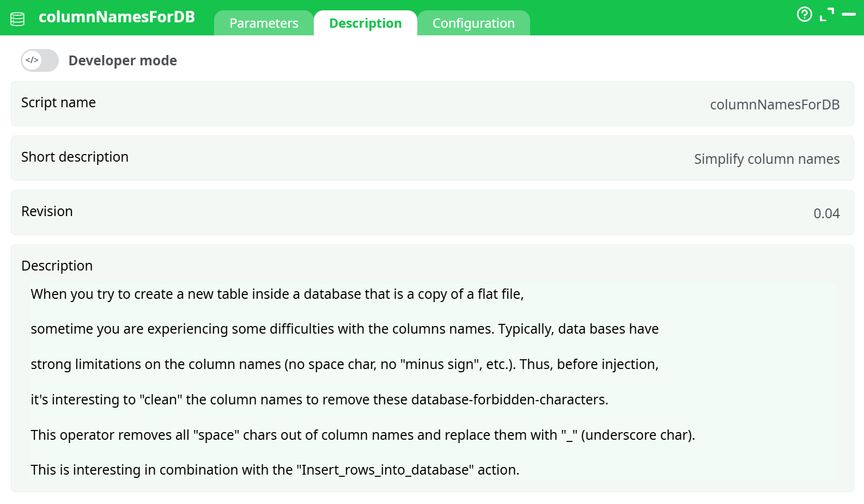Toggle Developer mode switch
Image resolution: width=864 pixels, height=504 pixels.
point(40,60)
